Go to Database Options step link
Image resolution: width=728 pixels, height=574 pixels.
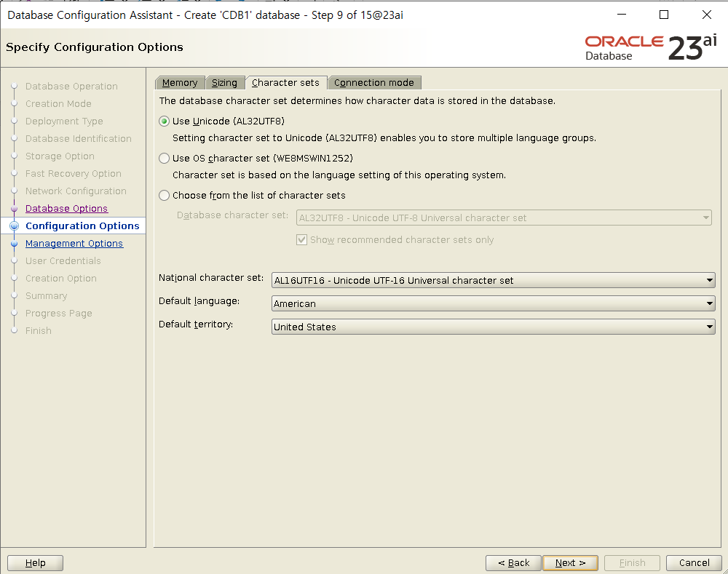tap(66, 208)
